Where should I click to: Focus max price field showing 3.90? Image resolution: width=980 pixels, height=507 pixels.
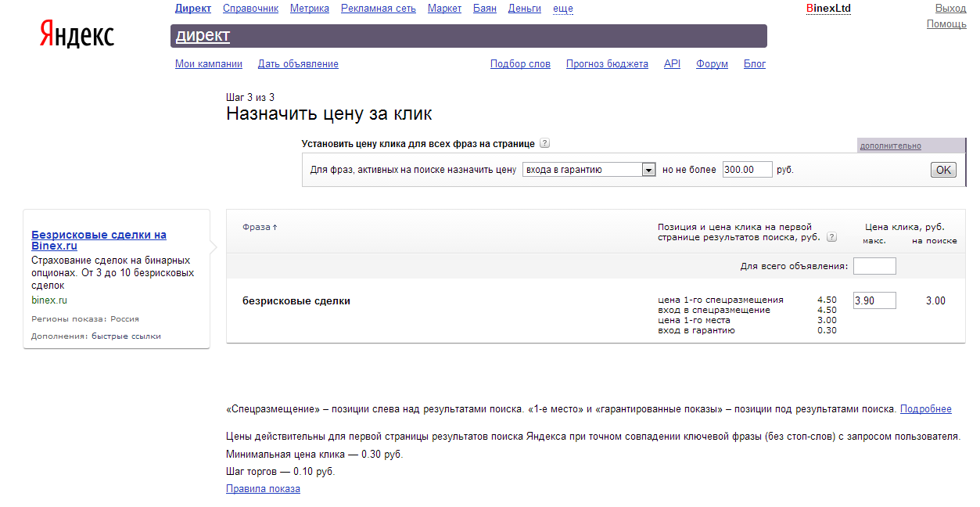[874, 300]
